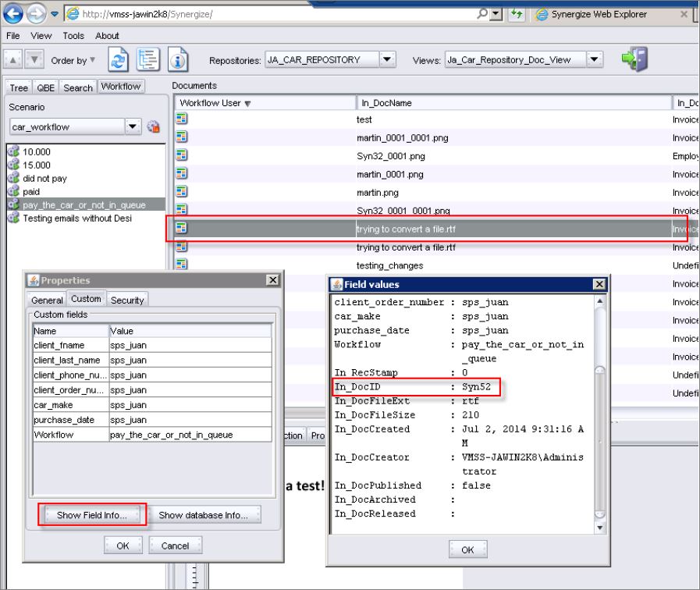Switch to the Workflow tab

click(121, 86)
